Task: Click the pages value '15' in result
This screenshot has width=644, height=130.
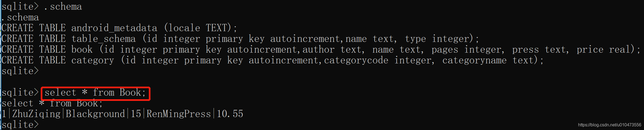Action: point(136,114)
